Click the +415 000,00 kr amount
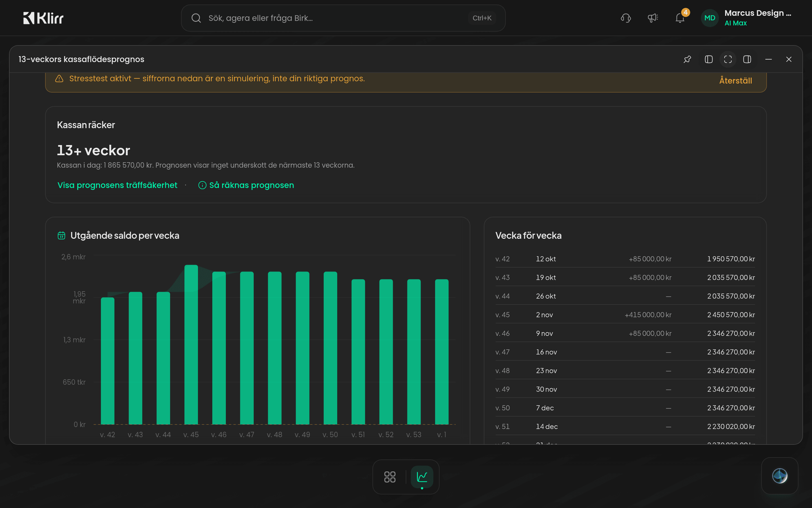 (x=648, y=315)
